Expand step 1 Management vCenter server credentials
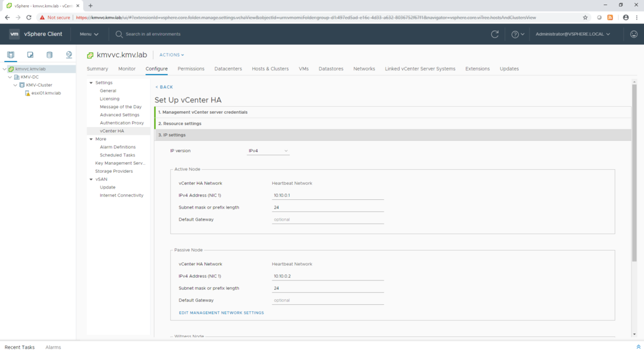The image size is (644, 352). click(392, 112)
